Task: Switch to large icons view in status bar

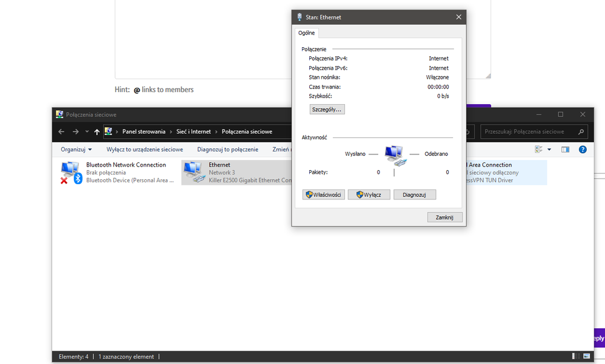Action: 586,357
